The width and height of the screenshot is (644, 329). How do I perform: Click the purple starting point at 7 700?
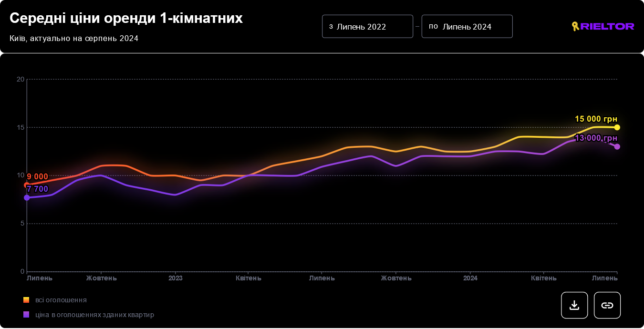(27, 197)
